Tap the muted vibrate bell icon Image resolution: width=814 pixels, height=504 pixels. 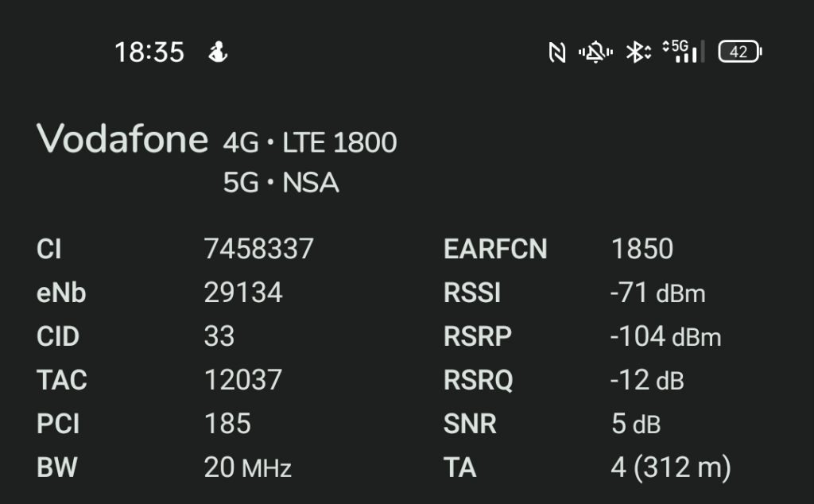[595, 52]
